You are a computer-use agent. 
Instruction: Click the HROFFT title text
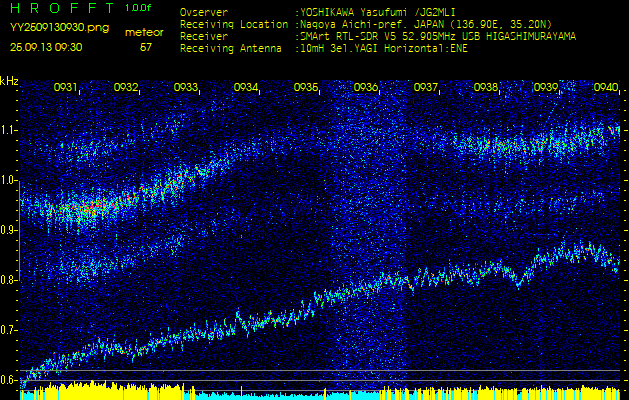point(60,8)
